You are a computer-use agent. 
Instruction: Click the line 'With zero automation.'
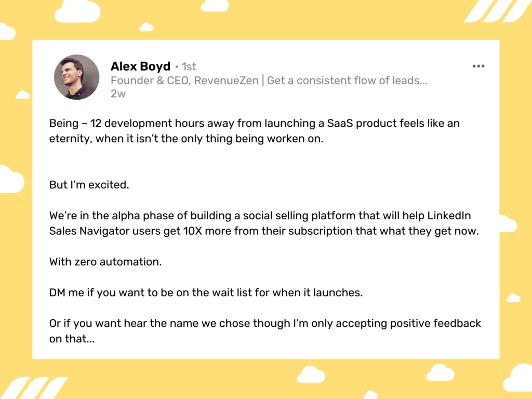click(105, 262)
